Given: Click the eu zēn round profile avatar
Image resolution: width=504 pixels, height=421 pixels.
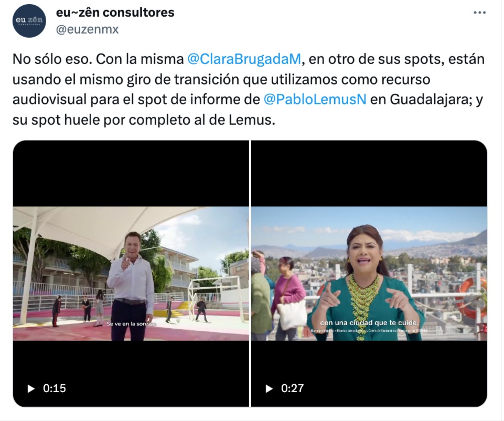Looking at the screenshot, I should coord(29,21).
